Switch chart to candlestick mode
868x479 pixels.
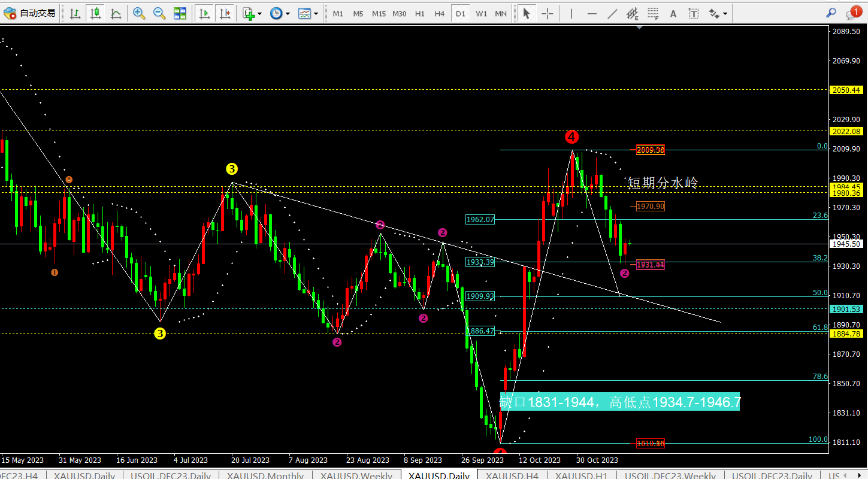95,13
